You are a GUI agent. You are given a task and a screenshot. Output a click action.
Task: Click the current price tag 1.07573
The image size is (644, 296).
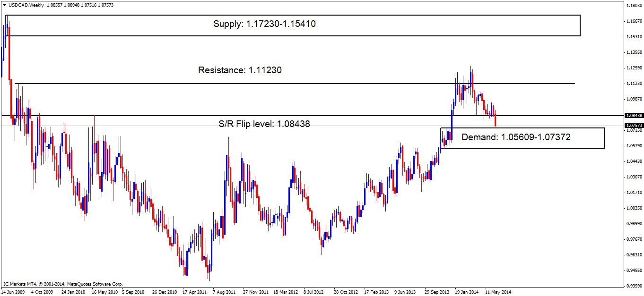tap(633, 126)
